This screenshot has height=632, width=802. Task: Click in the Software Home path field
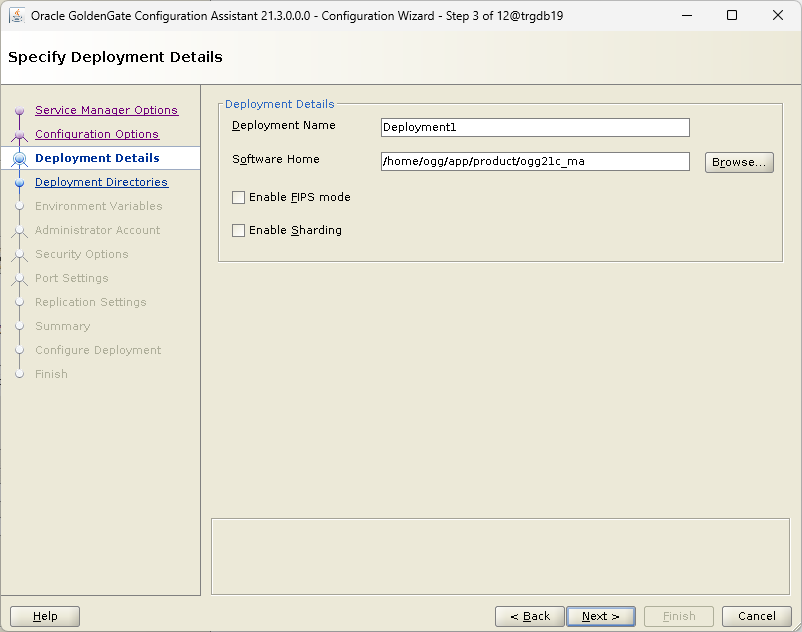point(535,162)
